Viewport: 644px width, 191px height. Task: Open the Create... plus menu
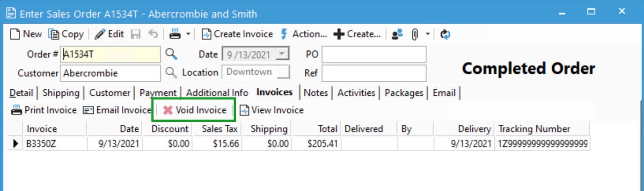(x=357, y=34)
